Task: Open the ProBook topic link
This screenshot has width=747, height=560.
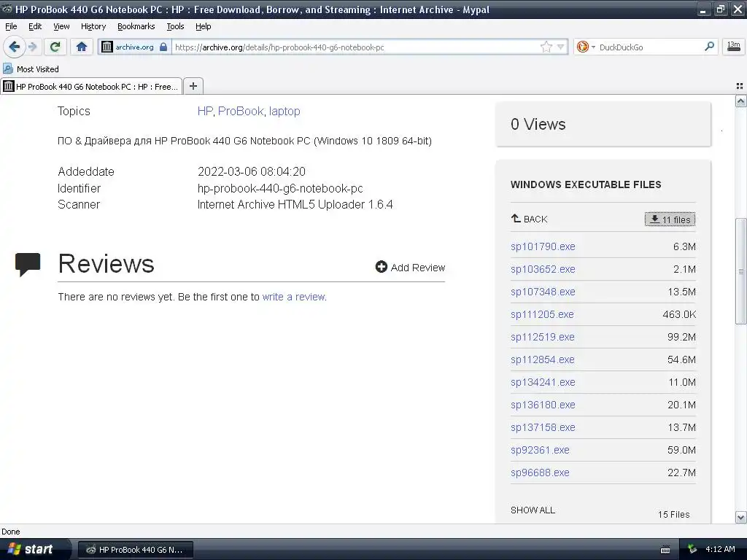Action: click(241, 111)
